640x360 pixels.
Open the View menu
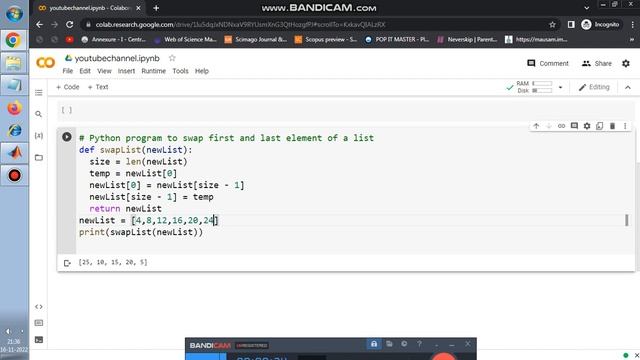[x=104, y=71]
